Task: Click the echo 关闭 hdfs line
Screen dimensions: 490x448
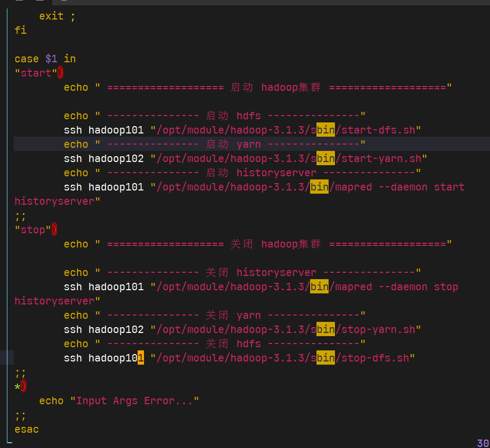Action: click(215, 344)
